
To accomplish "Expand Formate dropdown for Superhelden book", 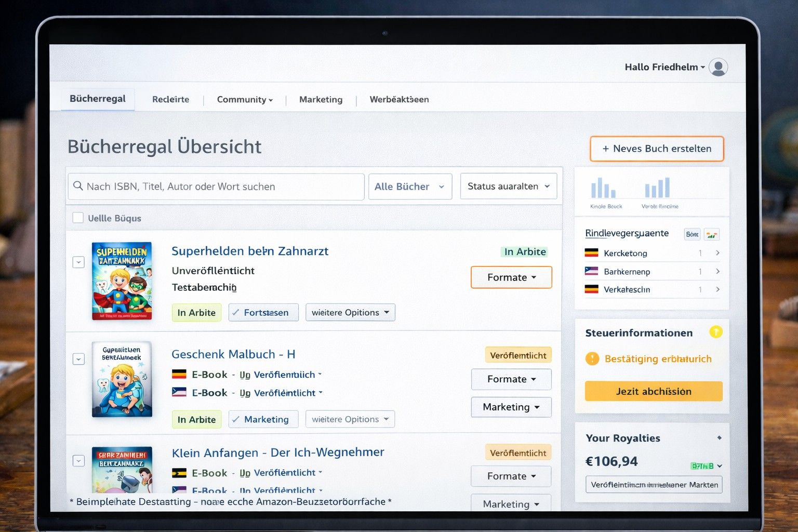I will [511, 277].
